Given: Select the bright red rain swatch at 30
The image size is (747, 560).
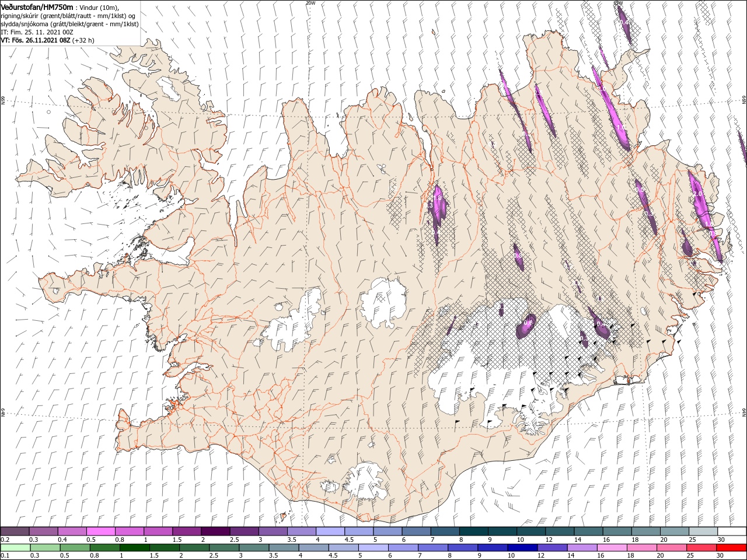Looking at the screenshot, I should coord(731,548).
